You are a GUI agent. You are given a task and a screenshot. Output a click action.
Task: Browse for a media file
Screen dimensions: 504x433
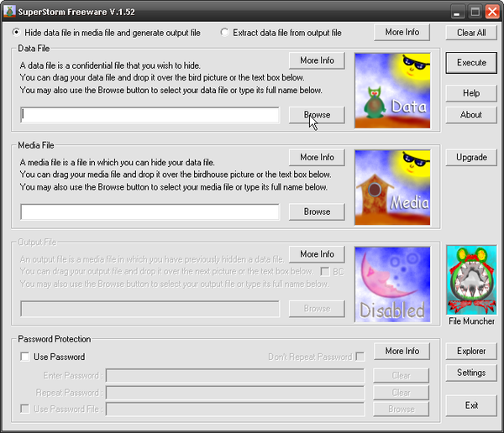[x=317, y=211]
